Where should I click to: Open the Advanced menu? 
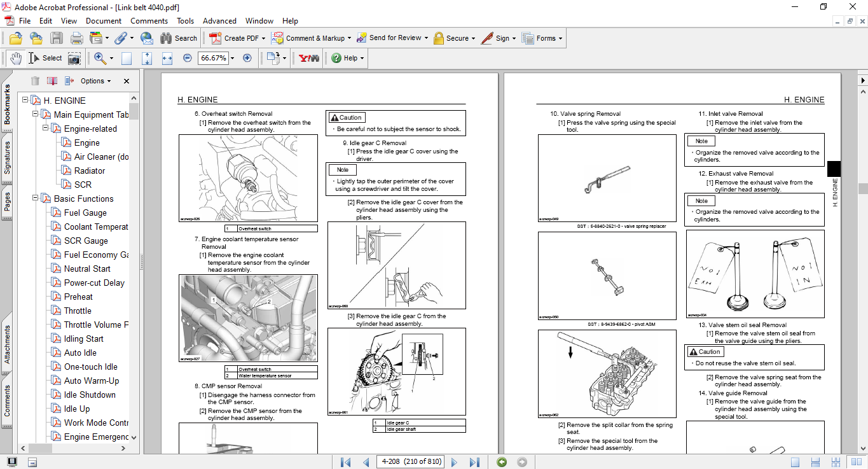click(x=219, y=21)
